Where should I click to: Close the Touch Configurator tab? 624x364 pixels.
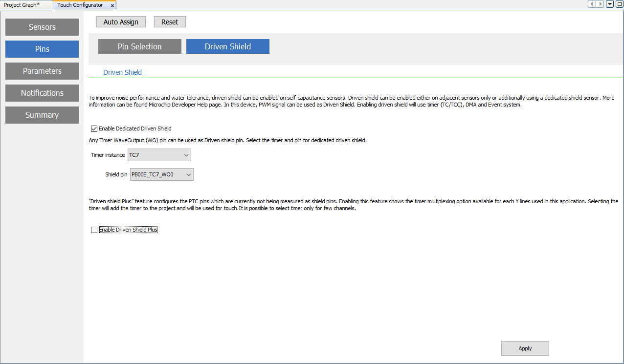coord(112,5)
